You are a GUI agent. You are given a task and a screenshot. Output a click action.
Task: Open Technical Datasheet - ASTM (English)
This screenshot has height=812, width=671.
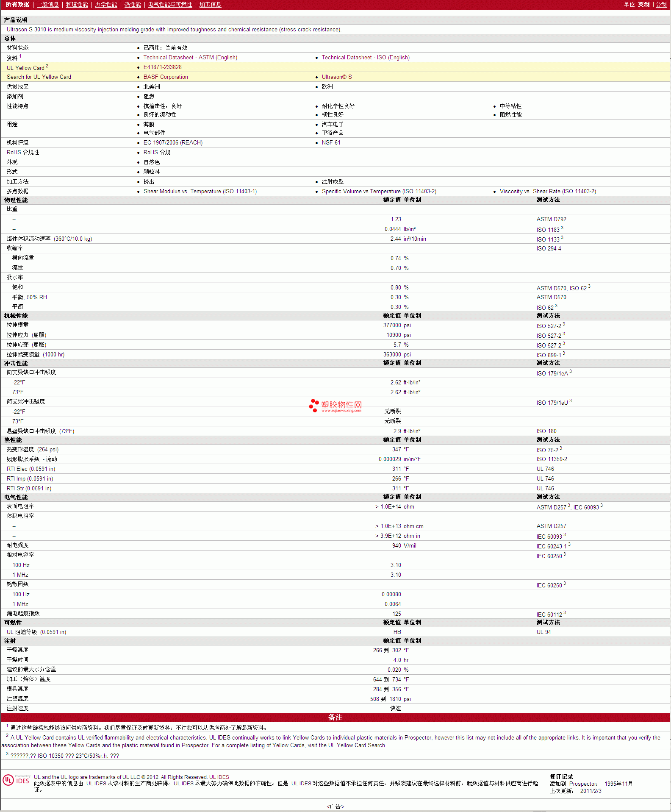tap(190, 57)
